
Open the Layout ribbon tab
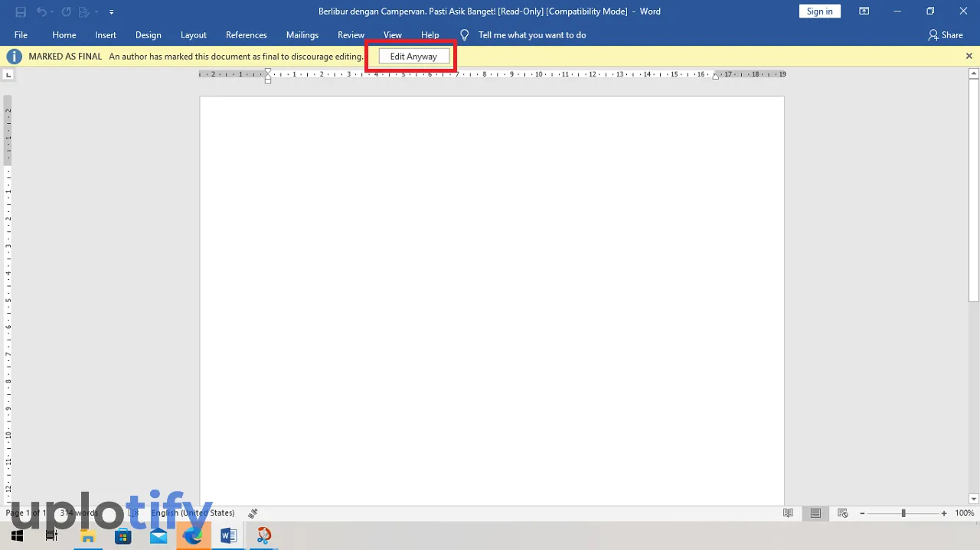coord(194,35)
